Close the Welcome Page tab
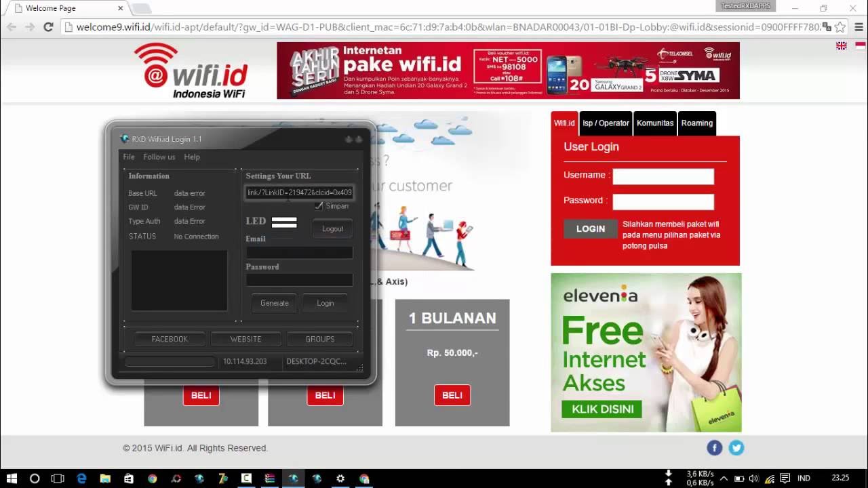Image resolution: width=868 pixels, height=488 pixels. pos(120,8)
